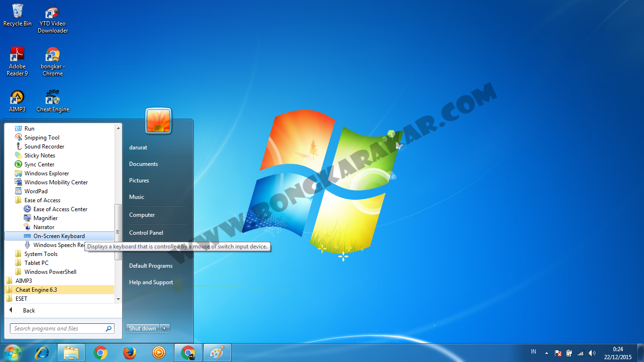Viewport: 644px width, 362px height.
Task: Click the programs list scrollbar thumb
Action: click(x=118, y=232)
